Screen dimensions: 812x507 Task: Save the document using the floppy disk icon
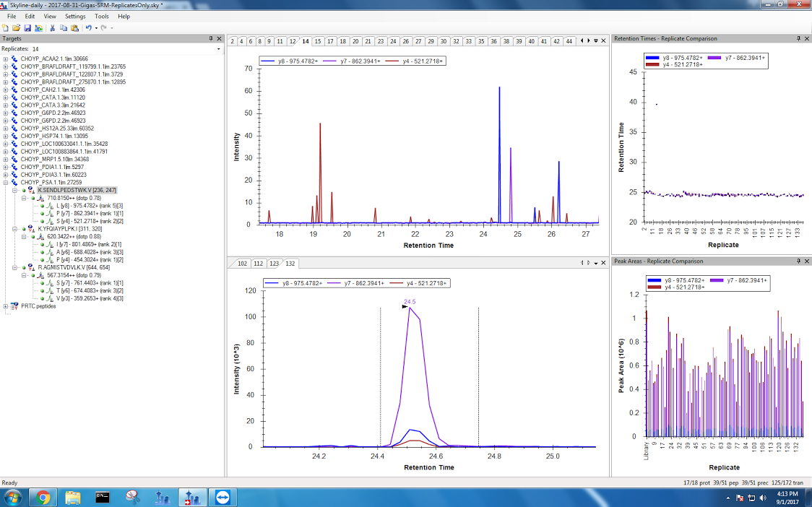pyautogui.click(x=27, y=27)
